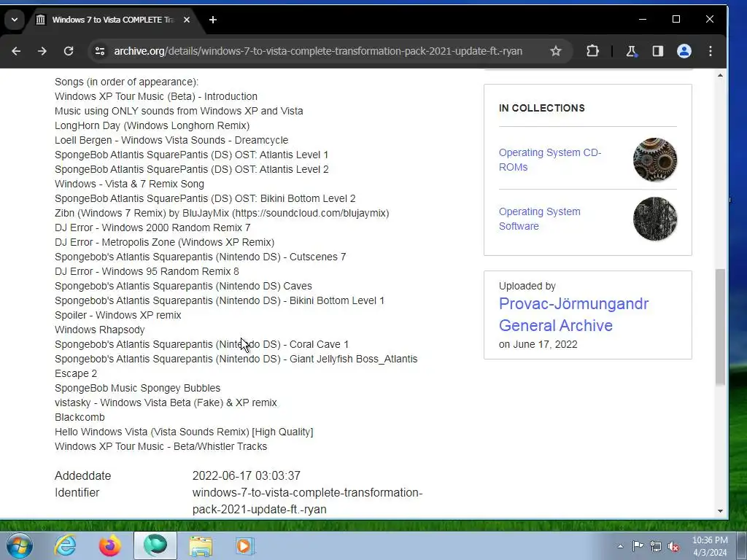747x560 pixels.
Task: Click 'Spoiler - Windows XP remix' line
Action: point(117,315)
